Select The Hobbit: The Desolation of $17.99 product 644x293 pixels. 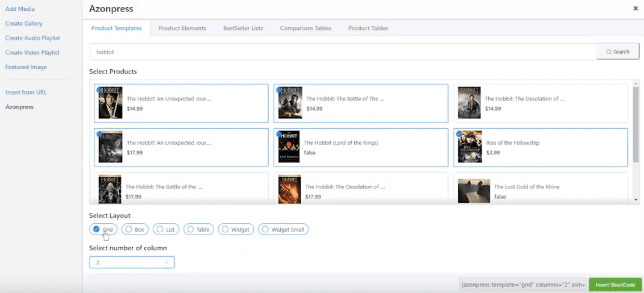coord(361,188)
